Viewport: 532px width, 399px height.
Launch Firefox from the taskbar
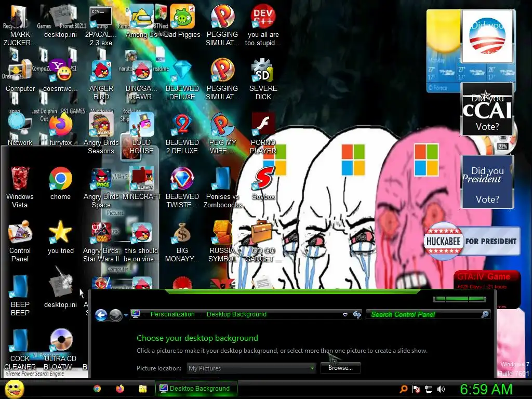120,389
